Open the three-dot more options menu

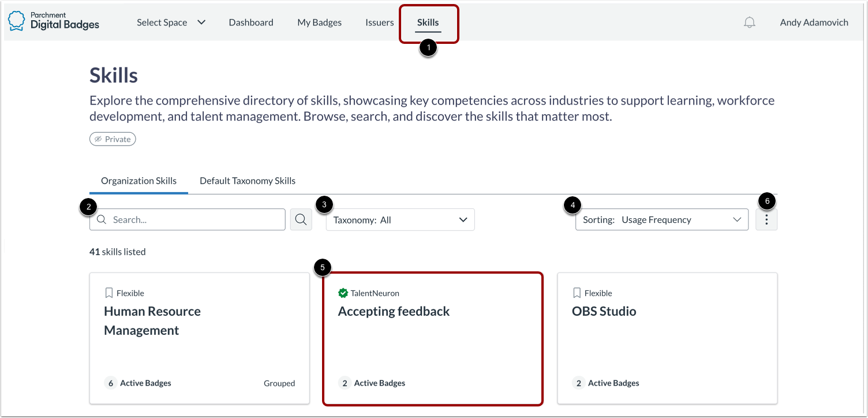coord(766,220)
